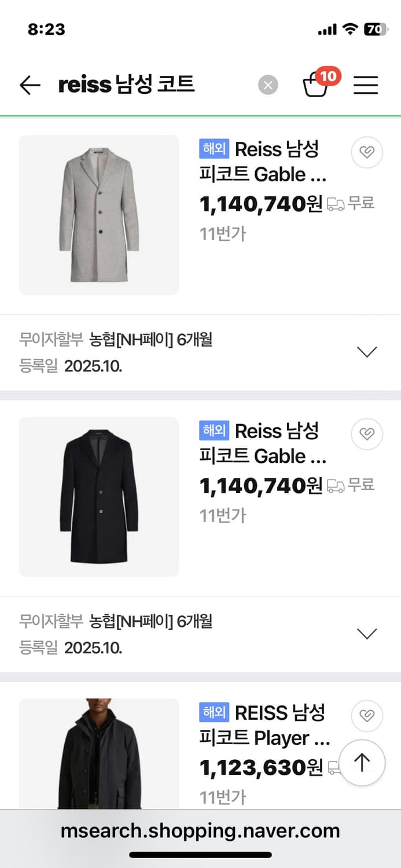This screenshot has width=401, height=868.
Task: Favorite the REISS Player coat
Action: 366,716
